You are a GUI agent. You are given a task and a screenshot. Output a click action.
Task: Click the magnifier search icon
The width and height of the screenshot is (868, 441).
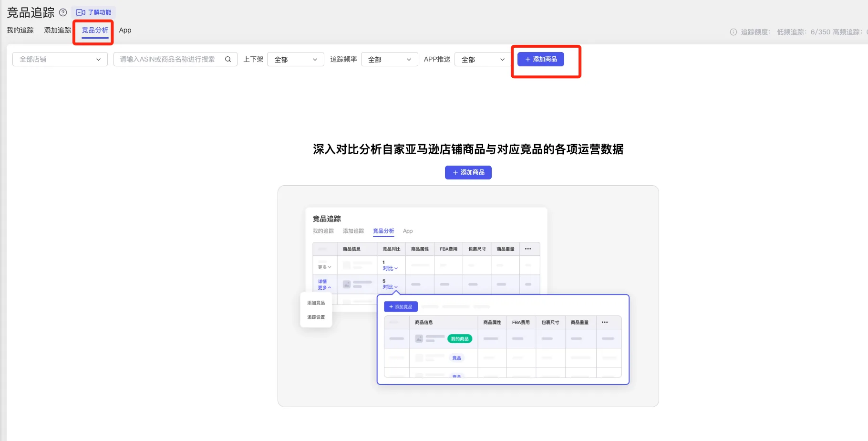tap(228, 59)
